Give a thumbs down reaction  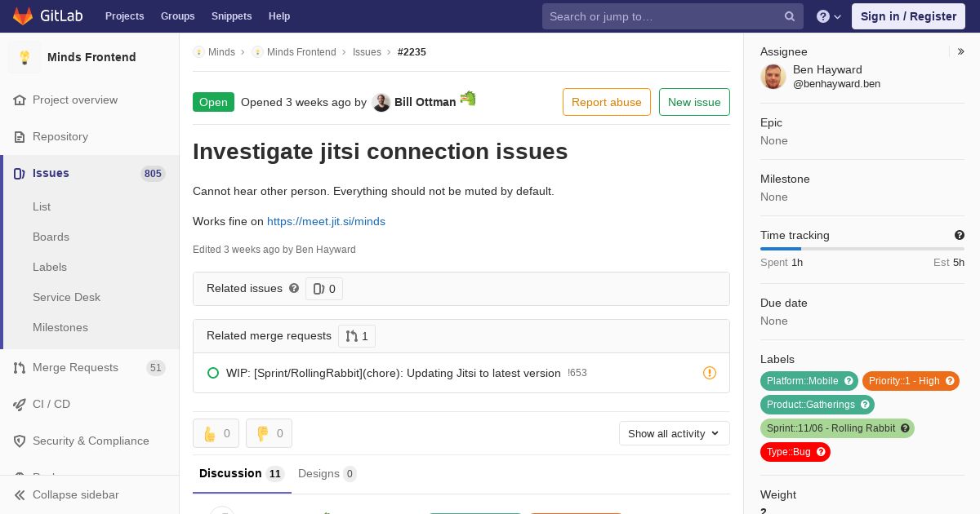pyautogui.click(x=269, y=433)
